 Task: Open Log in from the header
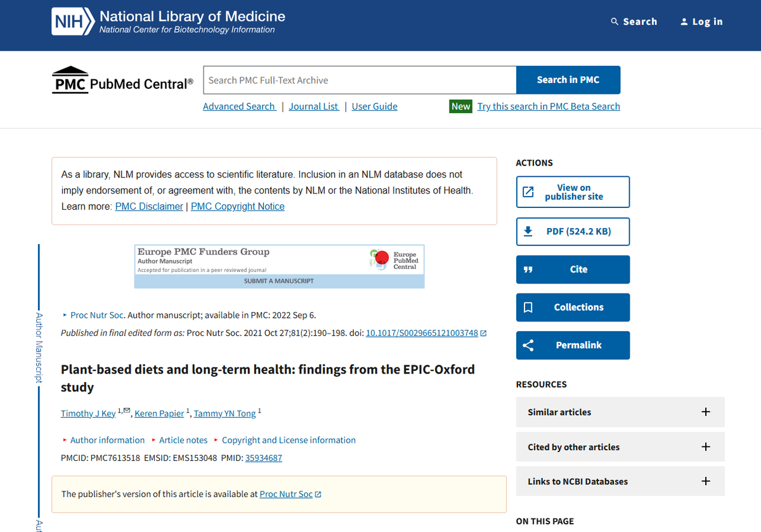(x=701, y=22)
